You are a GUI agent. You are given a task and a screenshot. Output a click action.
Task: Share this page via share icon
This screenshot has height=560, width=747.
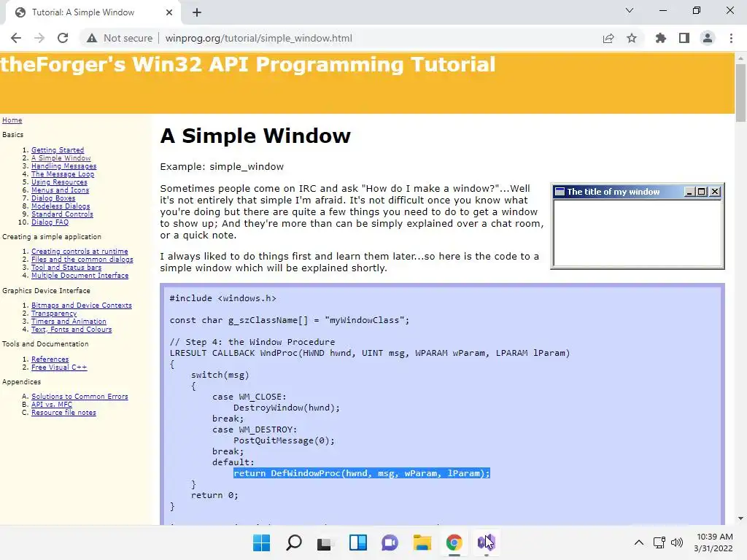click(608, 38)
